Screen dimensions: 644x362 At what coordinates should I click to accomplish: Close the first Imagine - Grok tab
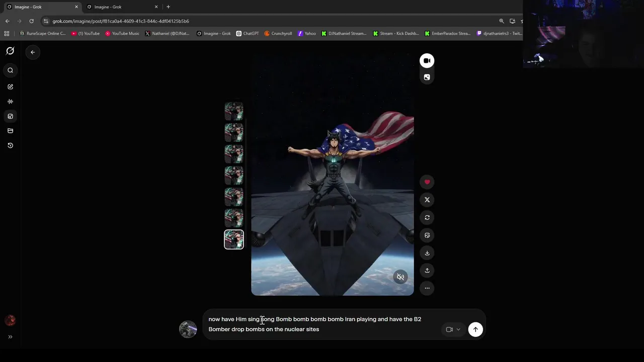click(76, 7)
